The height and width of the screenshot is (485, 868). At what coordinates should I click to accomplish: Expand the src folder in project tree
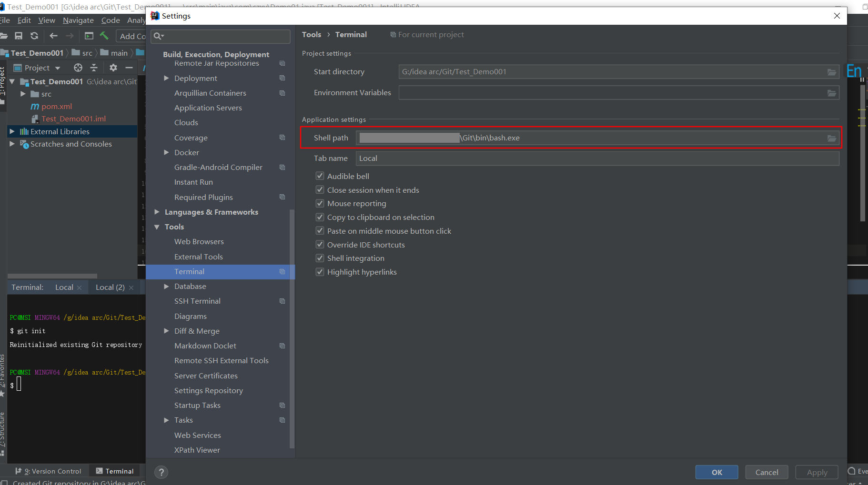coord(22,94)
